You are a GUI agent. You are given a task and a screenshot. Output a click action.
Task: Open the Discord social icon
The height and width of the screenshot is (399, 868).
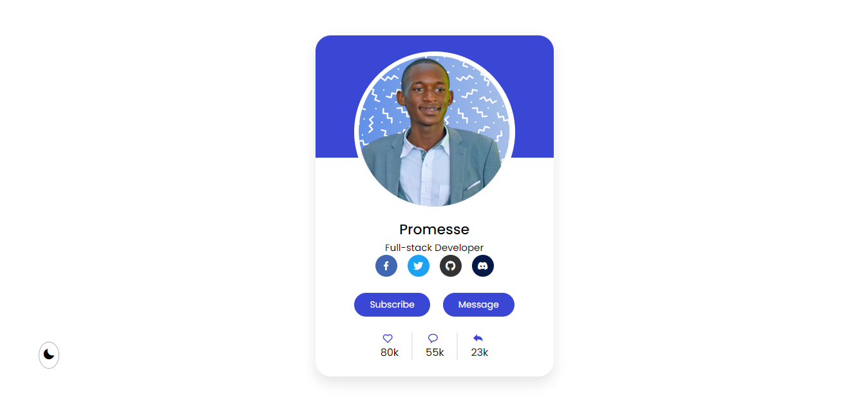point(483,266)
